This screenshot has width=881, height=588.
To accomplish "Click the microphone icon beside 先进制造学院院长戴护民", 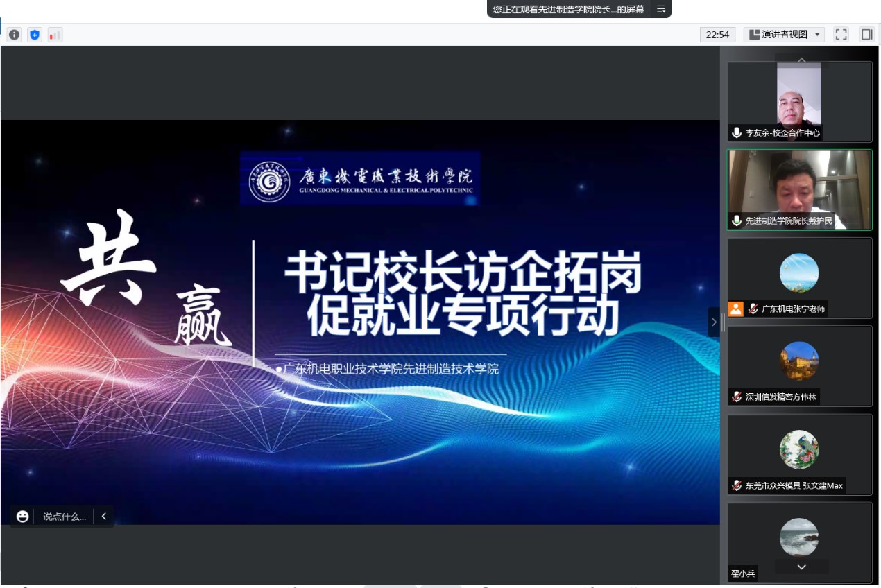I will [x=737, y=221].
